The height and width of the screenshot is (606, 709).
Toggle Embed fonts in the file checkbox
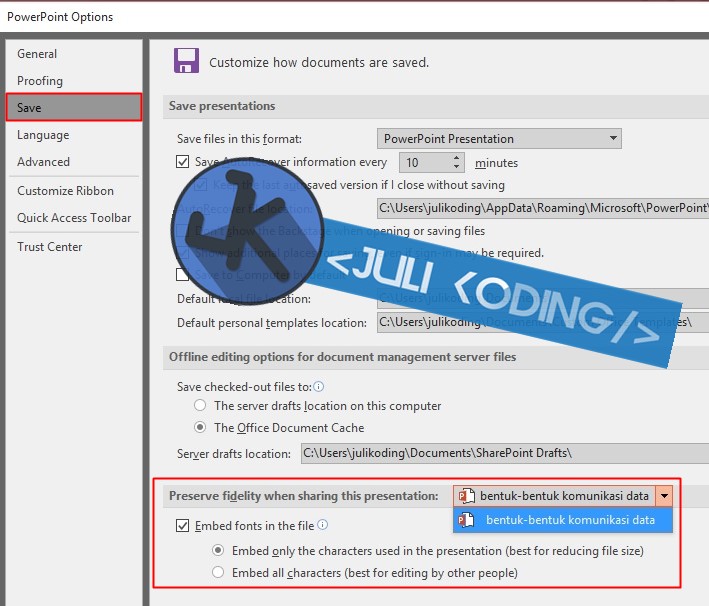182,526
